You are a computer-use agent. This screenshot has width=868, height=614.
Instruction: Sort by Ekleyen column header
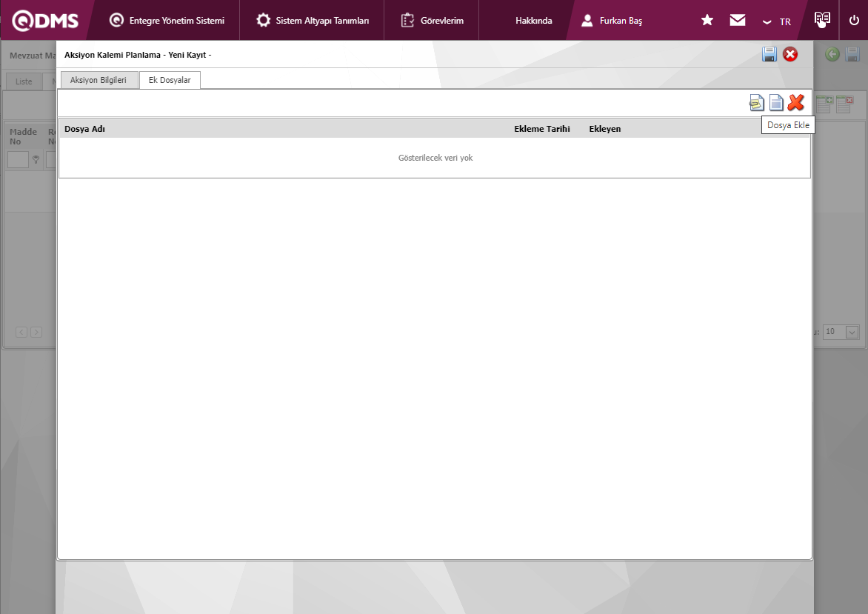click(x=604, y=128)
